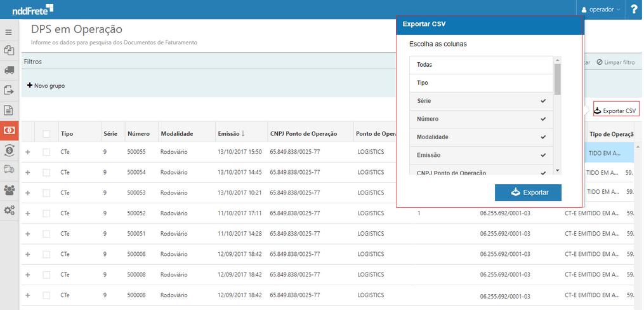Open the users group sidebar icon

tap(9, 190)
